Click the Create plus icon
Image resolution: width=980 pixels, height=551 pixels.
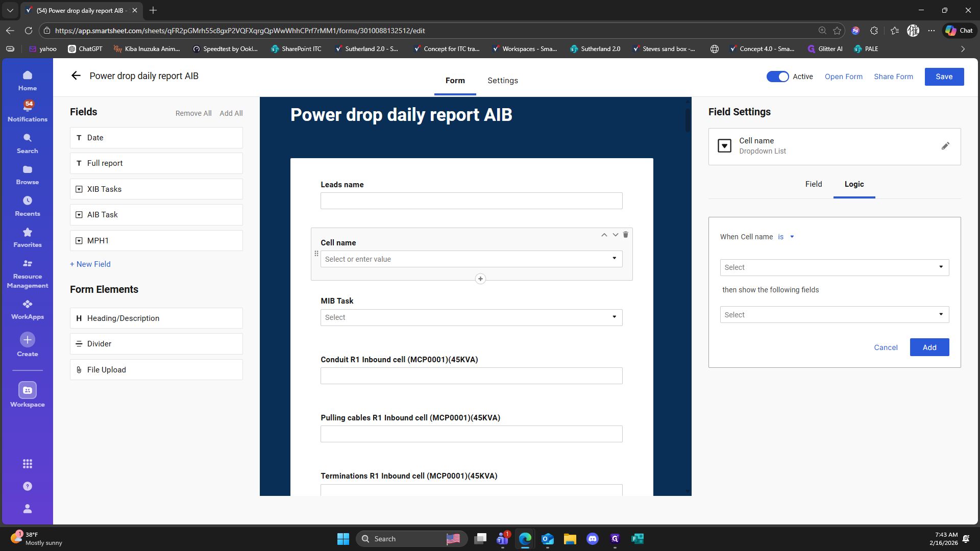(28, 340)
